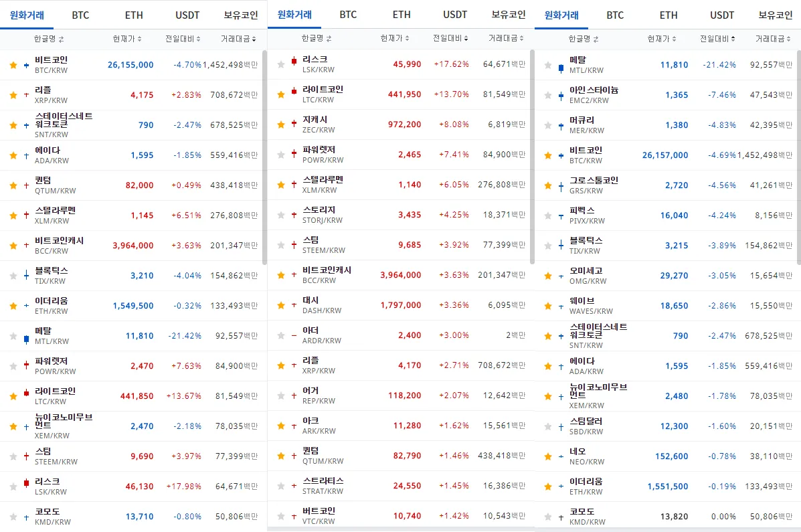801x532 pixels.
Task: Open USDT tab above the 메탈 list
Action: 722,15
